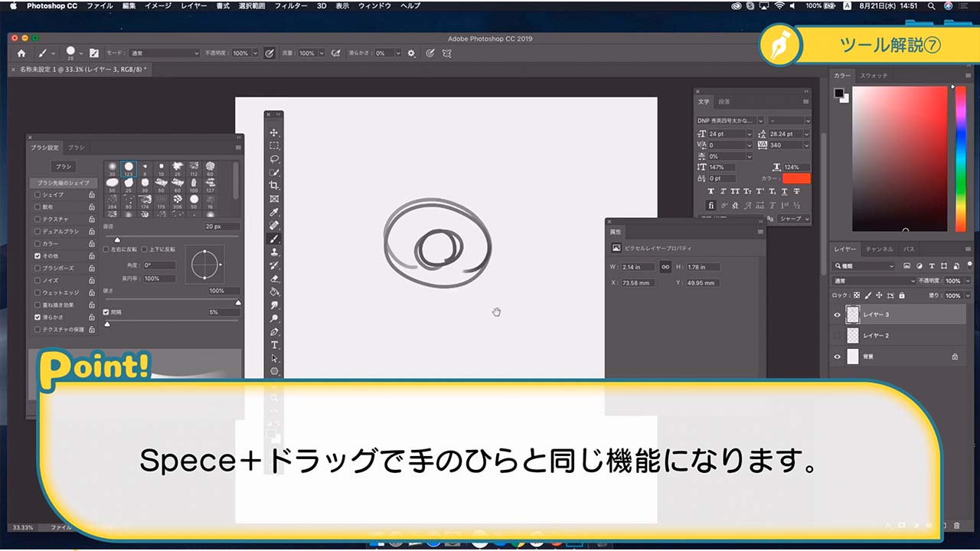Viewport: 980px width, 551px height.
Task: Hide レイヤー 3 using its eye icon
Action: point(837,315)
